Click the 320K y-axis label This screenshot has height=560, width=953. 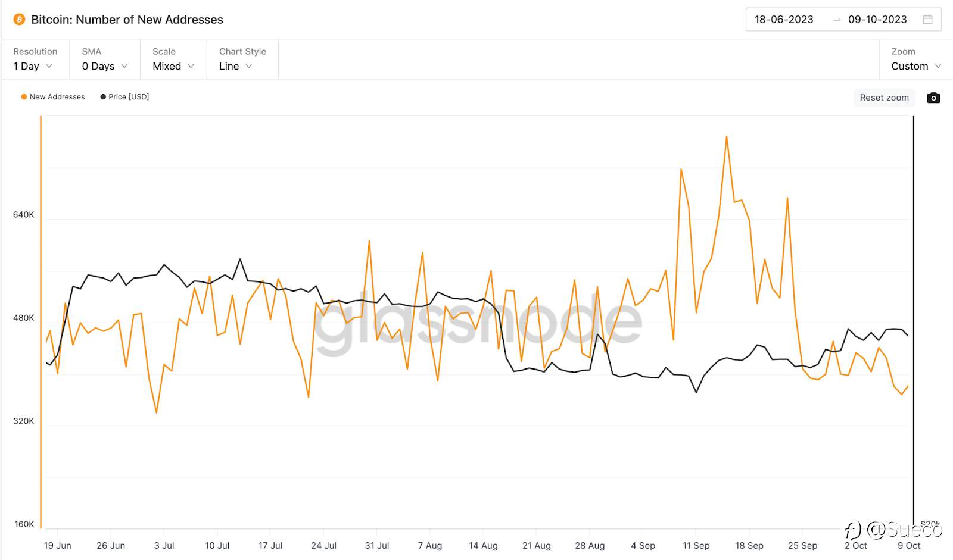pos(24,421)
